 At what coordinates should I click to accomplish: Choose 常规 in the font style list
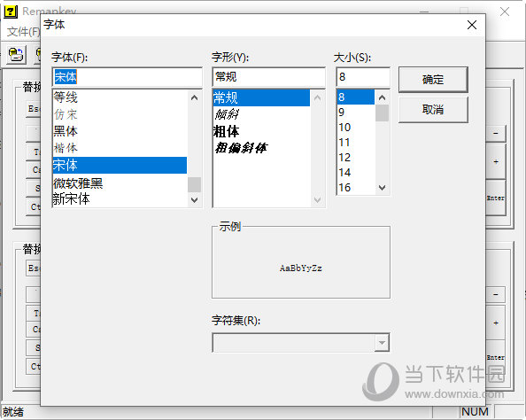pyautogui.click(x=261, y=97)
